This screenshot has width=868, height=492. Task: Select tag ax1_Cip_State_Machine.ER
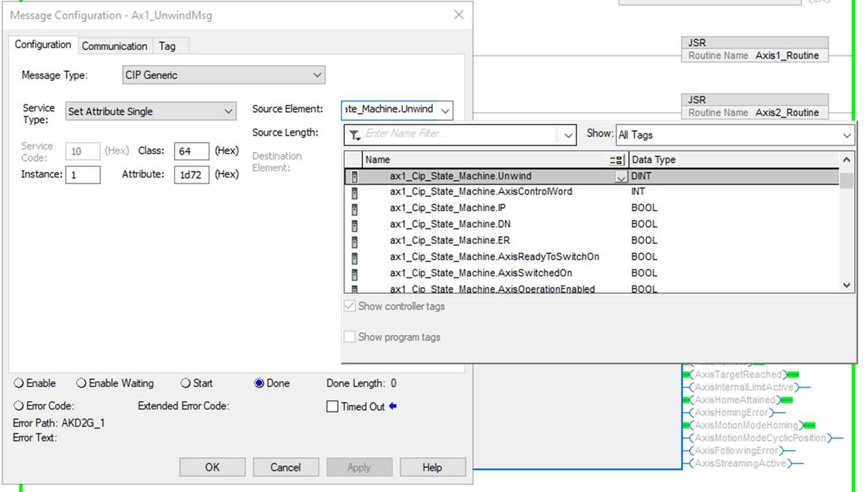point(450,241)
